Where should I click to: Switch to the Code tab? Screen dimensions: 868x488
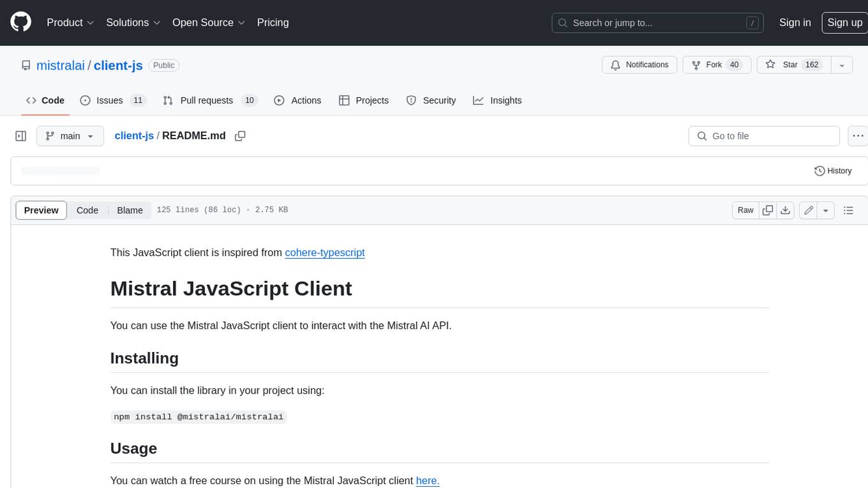[x=45, y=100]
